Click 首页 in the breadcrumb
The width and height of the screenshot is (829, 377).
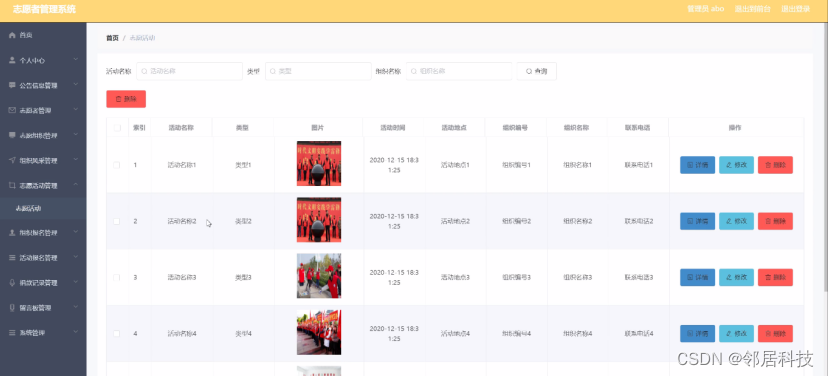112,38
